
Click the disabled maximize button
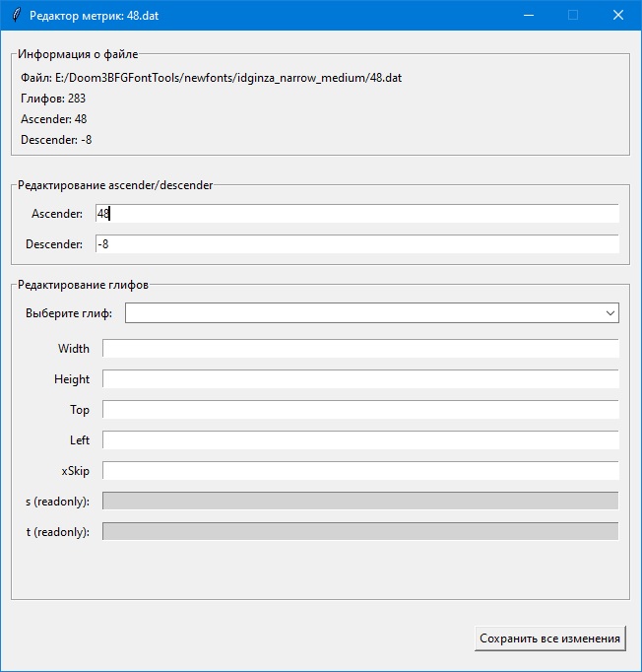pos(573,15)
